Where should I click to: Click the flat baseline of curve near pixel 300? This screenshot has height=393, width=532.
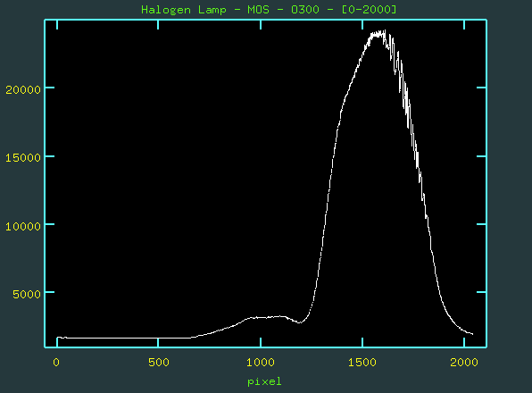[x=119, y=338]
